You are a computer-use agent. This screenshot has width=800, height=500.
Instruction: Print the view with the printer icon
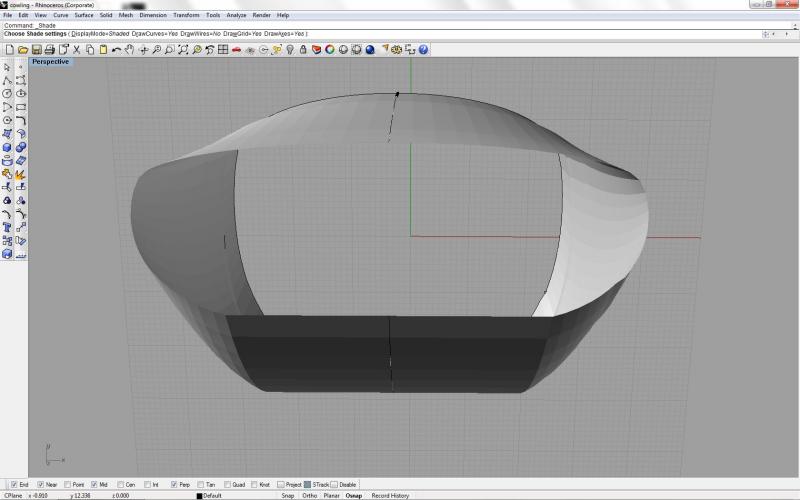coord(49,49)
